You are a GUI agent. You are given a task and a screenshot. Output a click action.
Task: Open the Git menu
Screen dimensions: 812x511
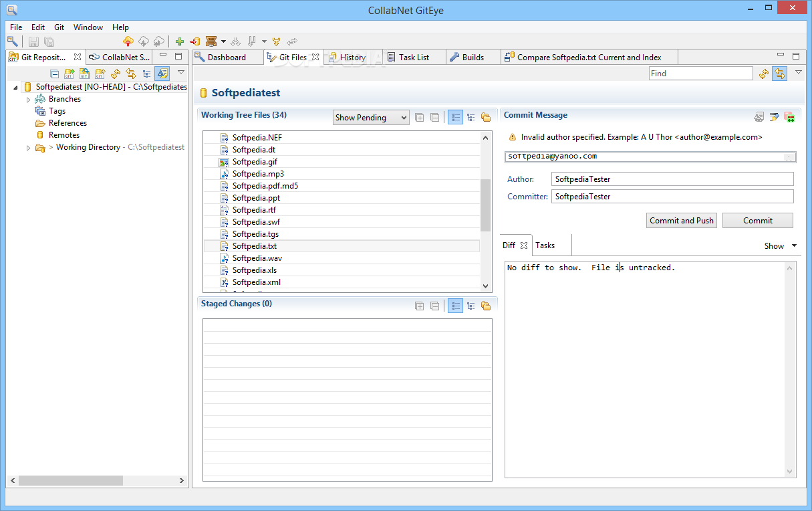click(59, 27)
